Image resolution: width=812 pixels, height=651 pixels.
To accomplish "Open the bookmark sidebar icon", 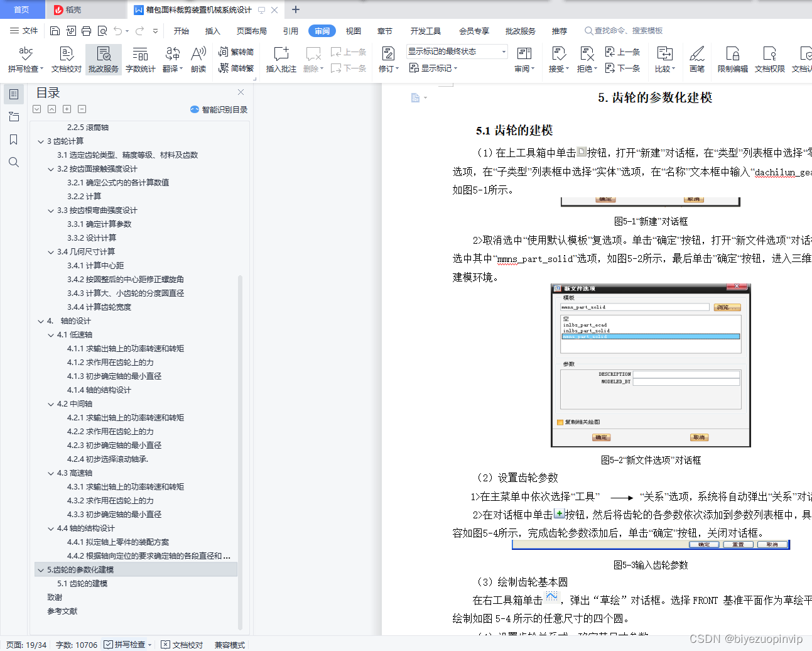I will point(14,139).
